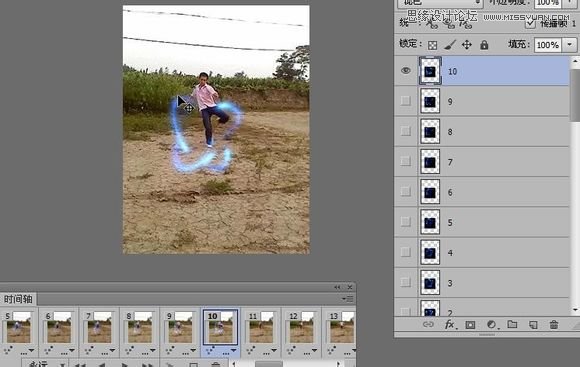Click the lock all padlock icon
The image size is (580, 367).
(x=484, y=45)
